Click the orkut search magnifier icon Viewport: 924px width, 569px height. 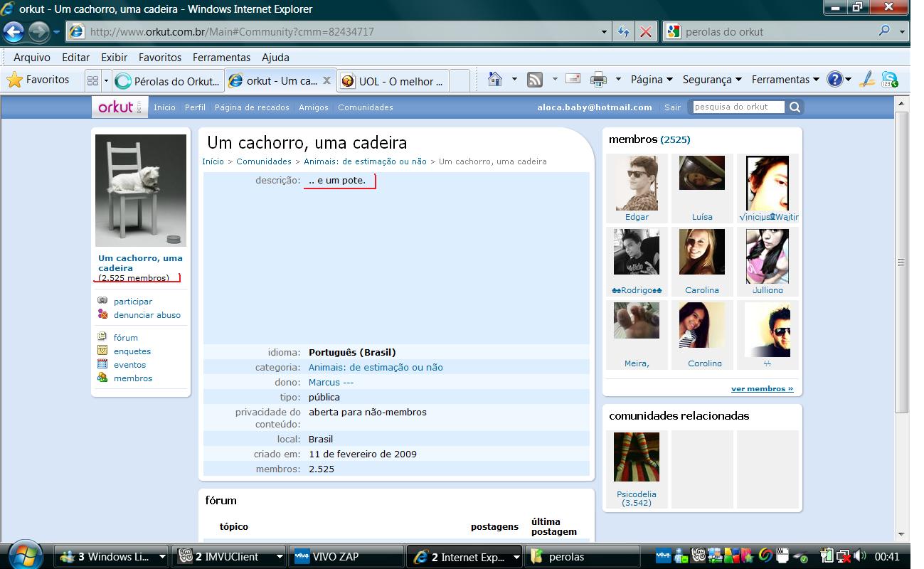coord(795,107)
